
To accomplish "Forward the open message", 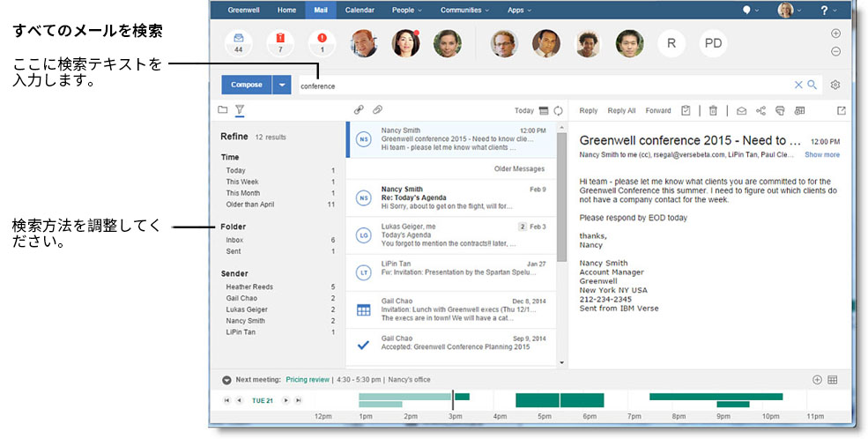I will 658,111.
